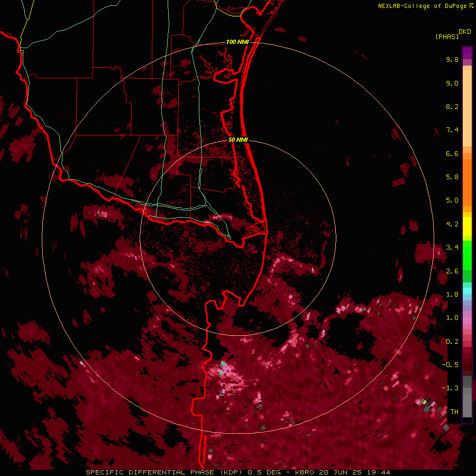Click the 50 NMI range ring label
The image size is (476, 476).
[x=238, y=140]
